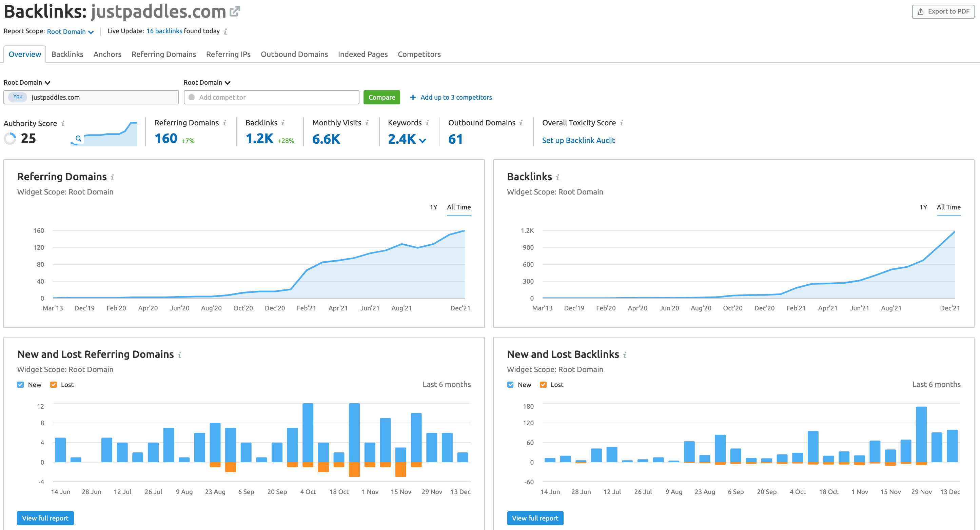Viewport: 980px width, 530px height.
Task: Uncheck Lost in Referring Domains chart
Action: pyautogui.click(x=54, y=385)
